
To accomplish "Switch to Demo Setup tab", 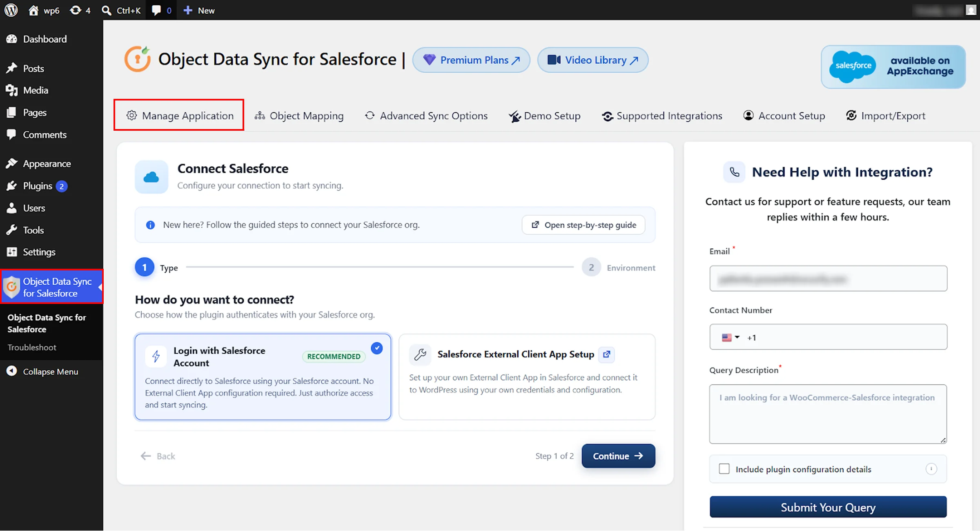I will (545, 116).
